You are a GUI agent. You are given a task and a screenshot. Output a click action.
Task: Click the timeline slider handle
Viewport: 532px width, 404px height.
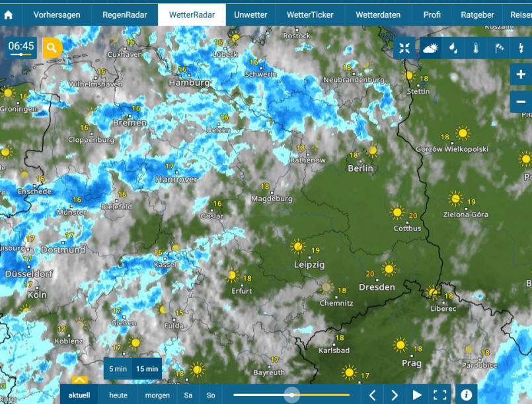tap(292, 395)
